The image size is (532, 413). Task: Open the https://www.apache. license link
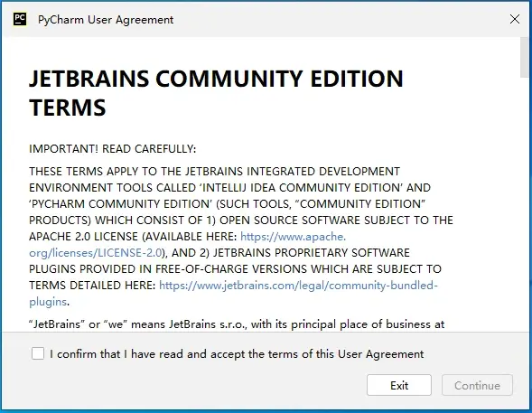294,237
